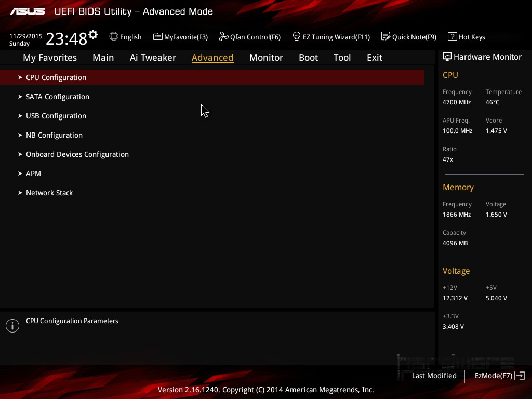This screenshot has height=399, width=532.
Task: Click the clock settings gear icon
Action: click(93, 34)
